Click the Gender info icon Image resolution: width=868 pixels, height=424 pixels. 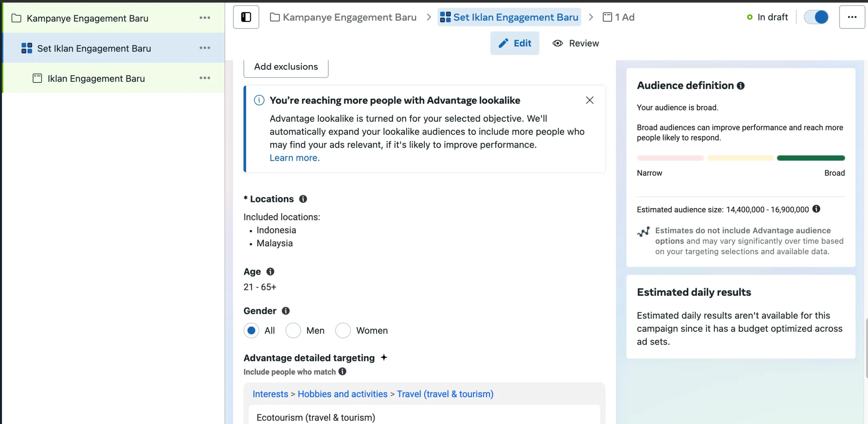[x=286, y=311]
